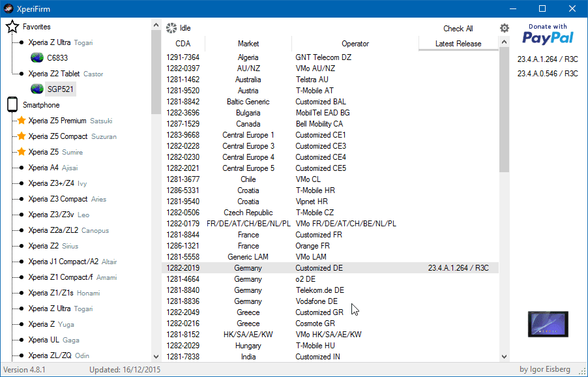The image size is (588, 377).
Task: Select Xperia A4 Ajisai in device tree
Action: coord(53,168)
